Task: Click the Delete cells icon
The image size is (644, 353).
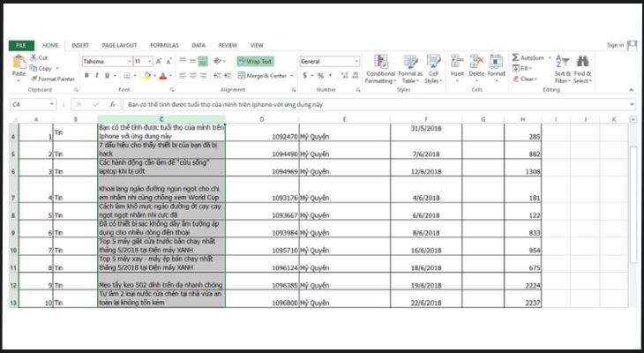Action: coord(476,64)
